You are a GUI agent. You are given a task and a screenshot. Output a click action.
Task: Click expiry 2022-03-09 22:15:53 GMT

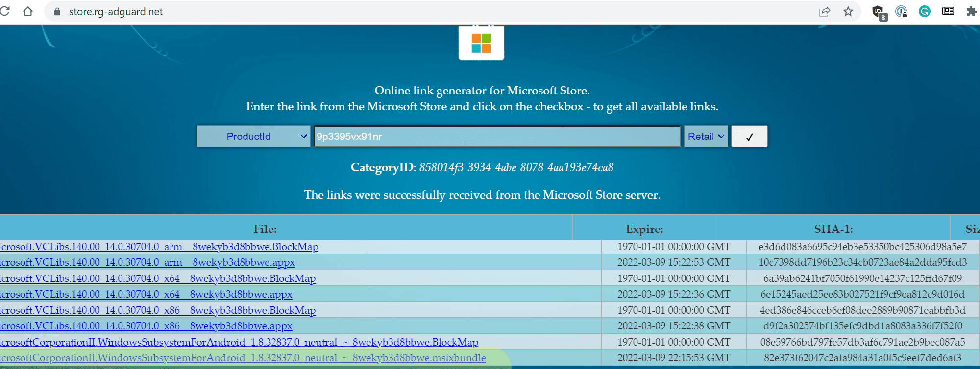point(674,358)
